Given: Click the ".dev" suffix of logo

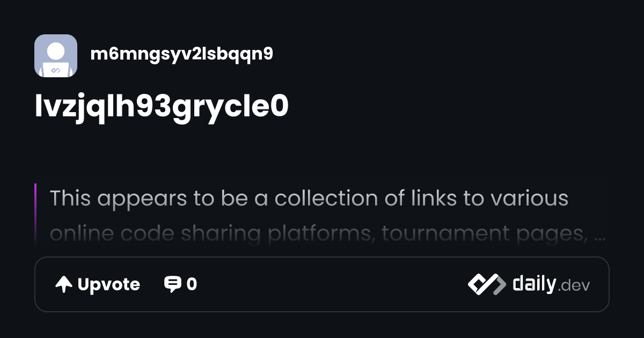Looking at the screenshot, I should [574, 286].
